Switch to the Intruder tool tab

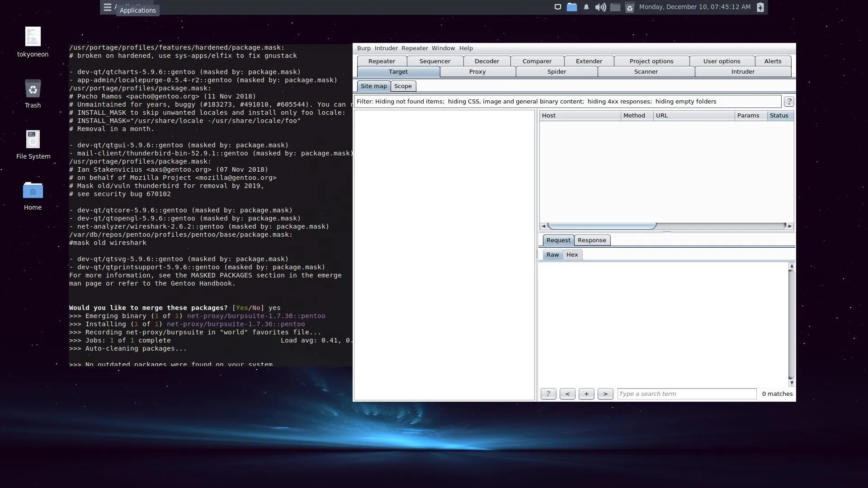(x=743, y=72)
